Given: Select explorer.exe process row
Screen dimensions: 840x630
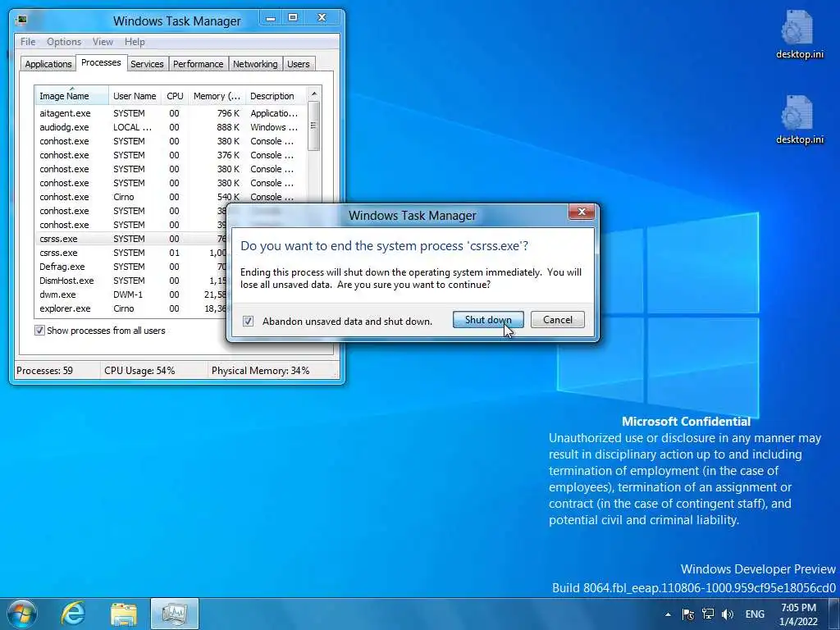Looking at the screenshot, I should [x=131, y=308].
